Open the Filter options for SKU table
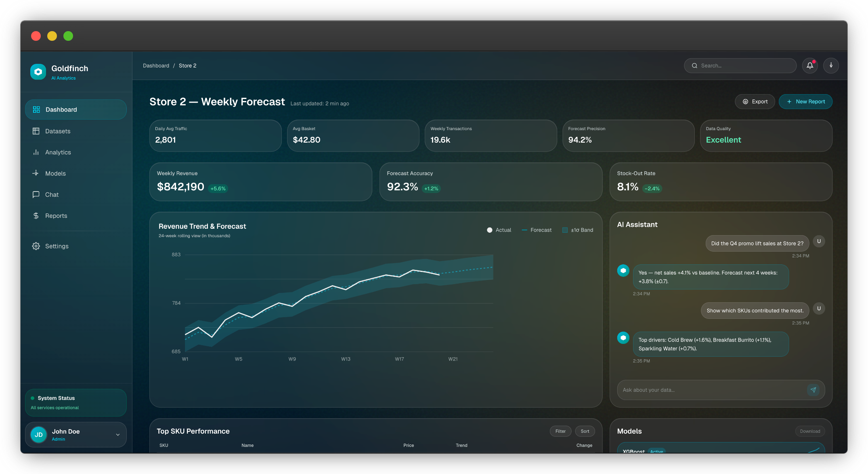The width and height of the screenshot is (868, 474). 560,431
